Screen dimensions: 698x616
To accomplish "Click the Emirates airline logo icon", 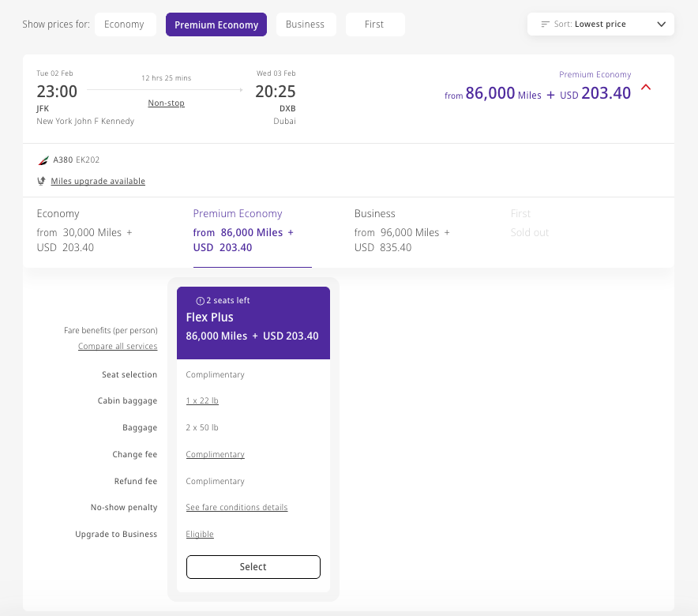I will click(43, 160).
